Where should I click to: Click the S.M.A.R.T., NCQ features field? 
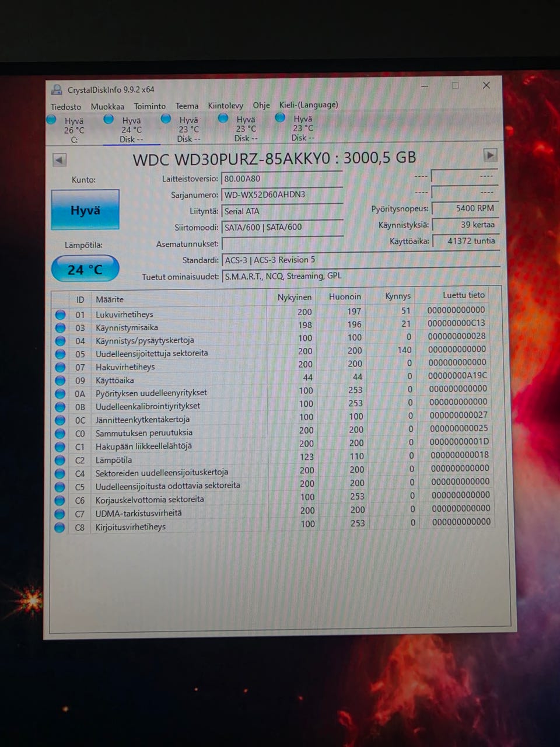[360, 276]
